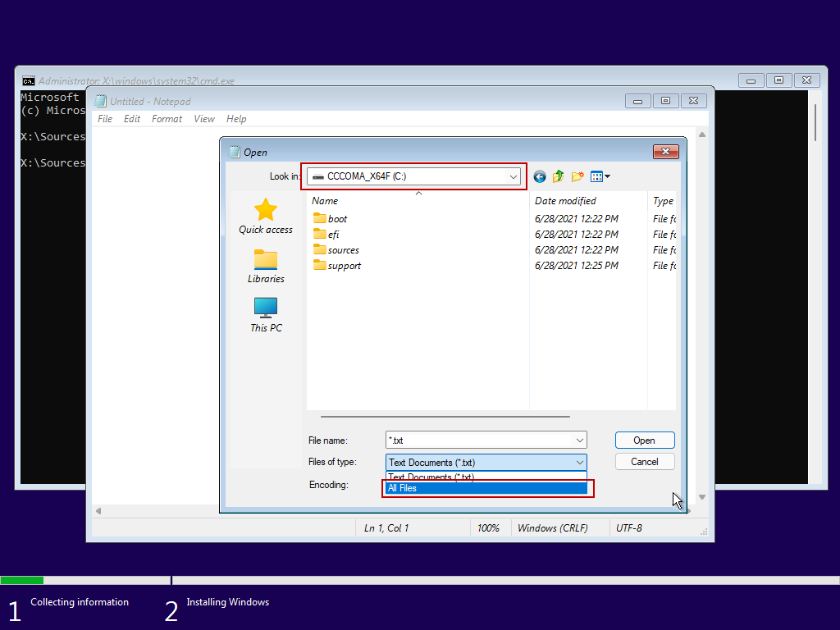Image resolution: width=840 pixels, height=630 pixels.
Task: Choose All Files from type list
Action: (x=486, y=488)
